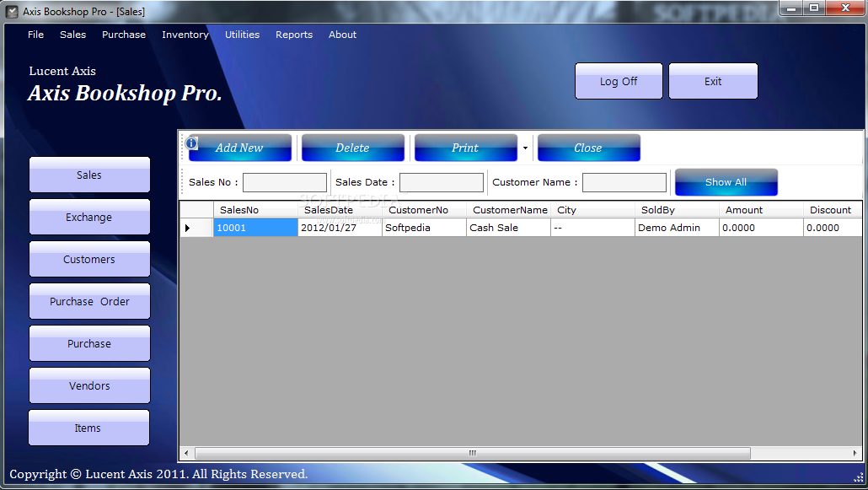868x490 pixels.
Task: Select the City cell showing --
Action: pyautogui.click(x=593, y=227)
